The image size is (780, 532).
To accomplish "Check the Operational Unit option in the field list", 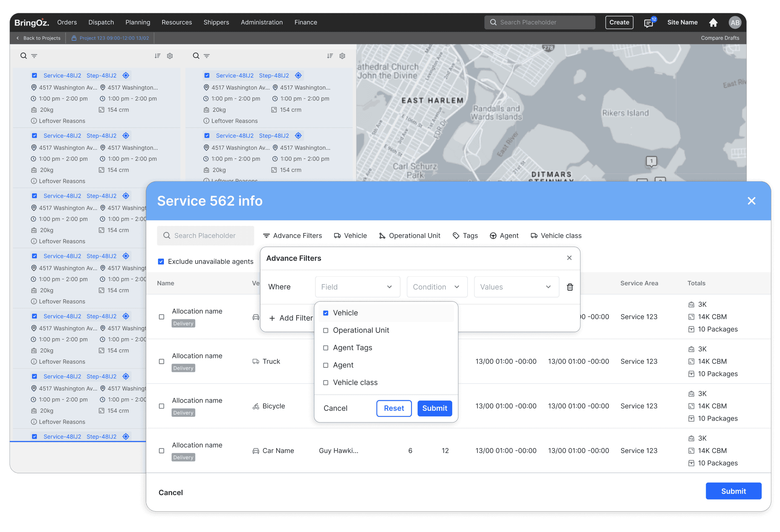I will click(326, 330).
